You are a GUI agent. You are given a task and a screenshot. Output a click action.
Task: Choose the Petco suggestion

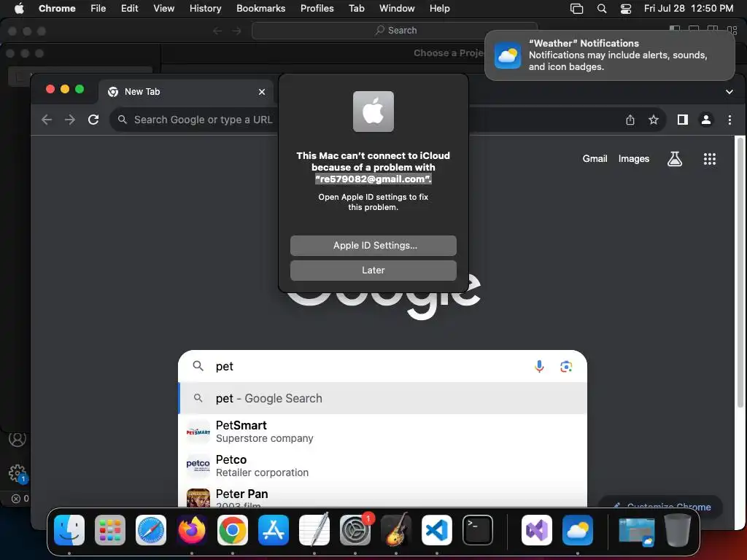click(382, 466)
